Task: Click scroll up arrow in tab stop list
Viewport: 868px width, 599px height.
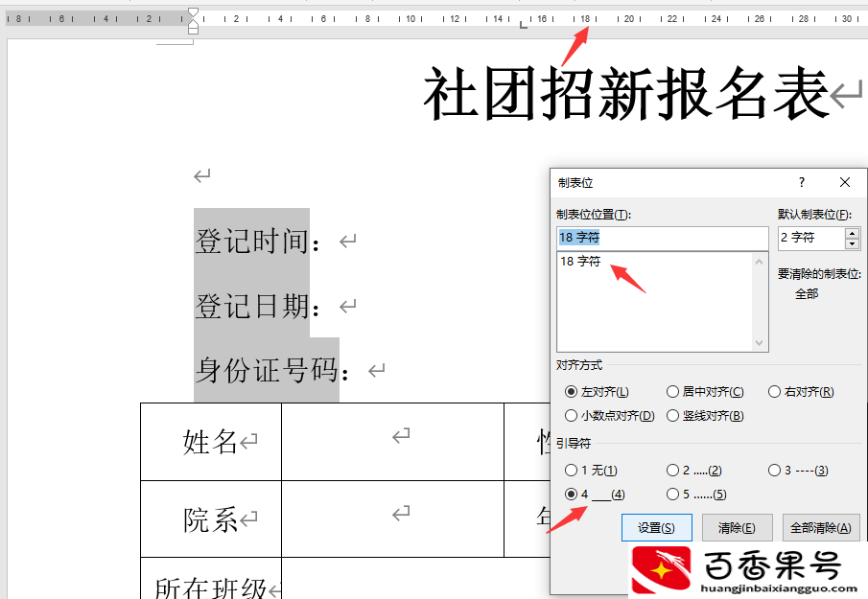Action: [x=759, y=262]
